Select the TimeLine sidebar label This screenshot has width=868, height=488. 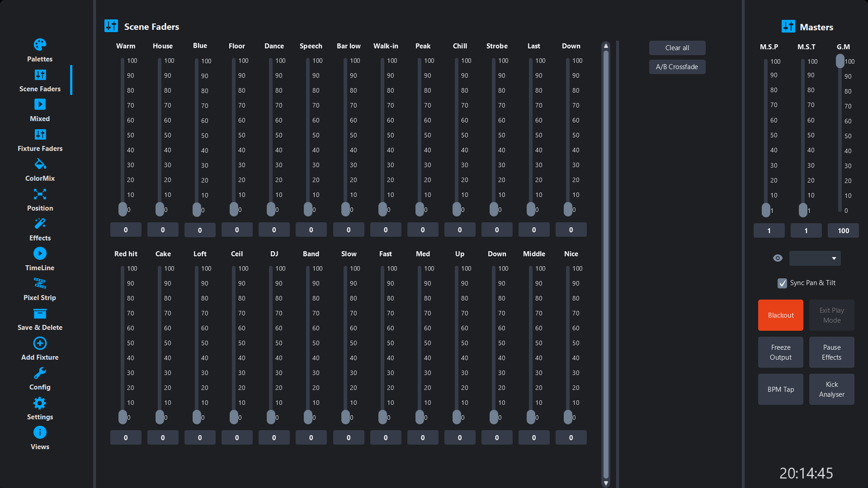(x=40, y=268)
